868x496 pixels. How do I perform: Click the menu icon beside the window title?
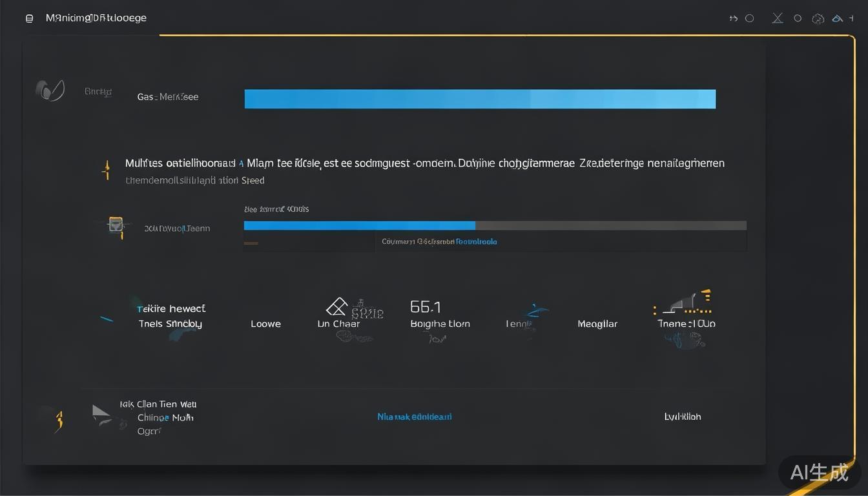click(29, 19)
